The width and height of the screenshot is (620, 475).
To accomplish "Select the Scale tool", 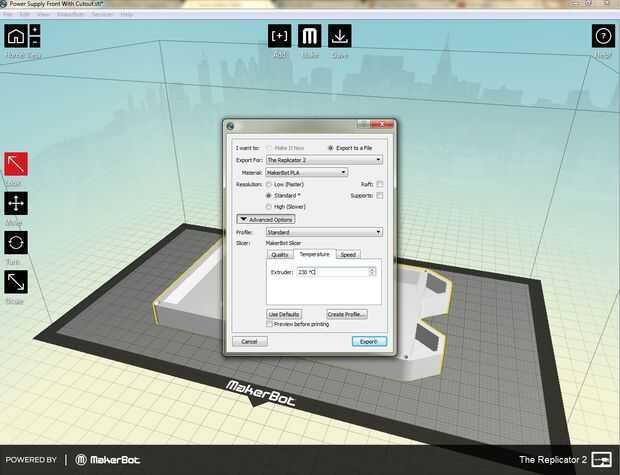I will (x=16, y=282).
